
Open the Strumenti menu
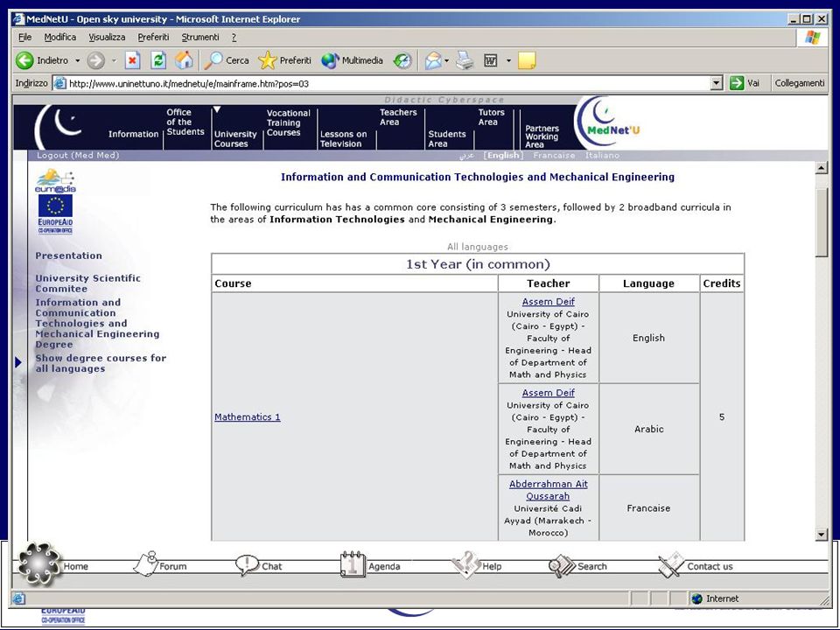(200, 37)
